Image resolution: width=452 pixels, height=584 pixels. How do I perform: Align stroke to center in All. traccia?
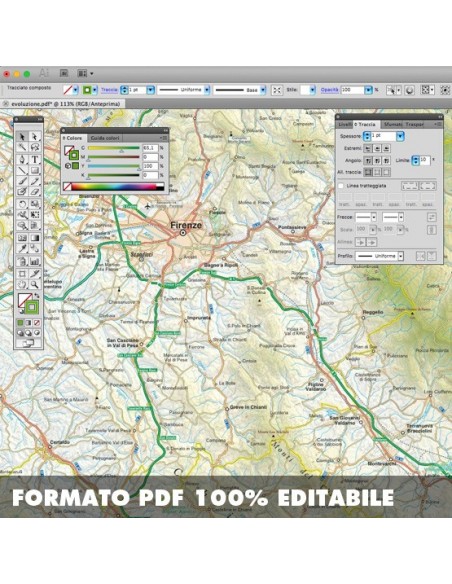click(x=368, y=172)
